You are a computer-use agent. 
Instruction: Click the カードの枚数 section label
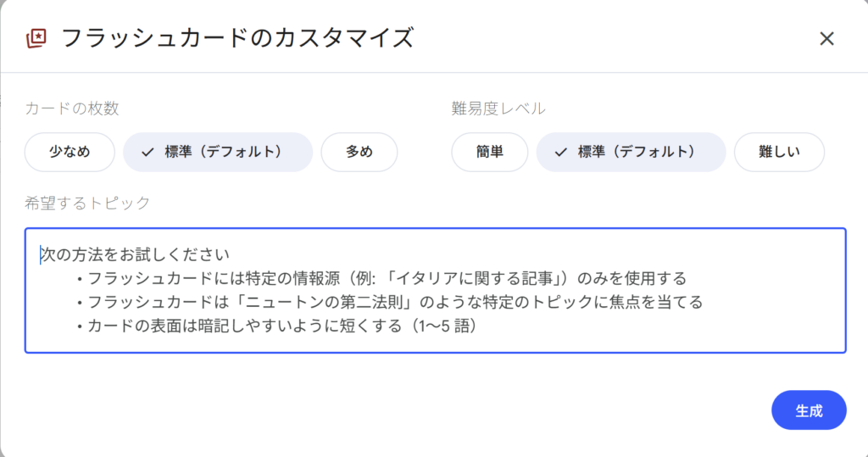point(71,109)
